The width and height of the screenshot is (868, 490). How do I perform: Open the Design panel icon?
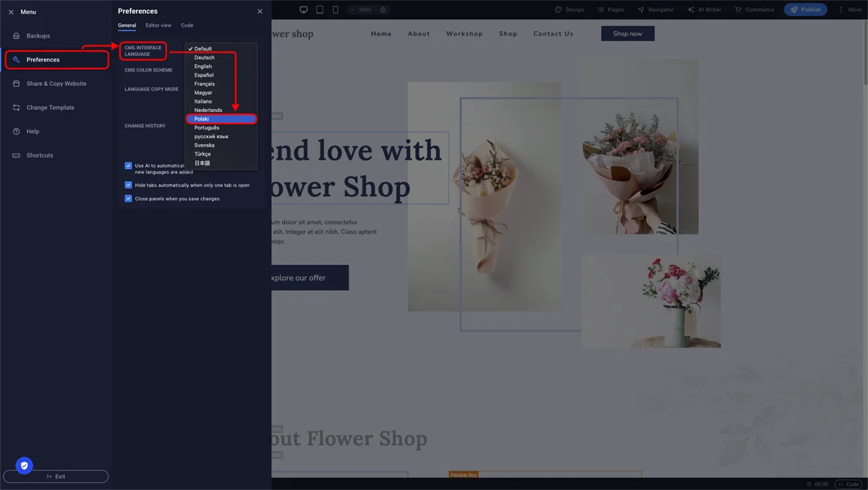(569, 9)
